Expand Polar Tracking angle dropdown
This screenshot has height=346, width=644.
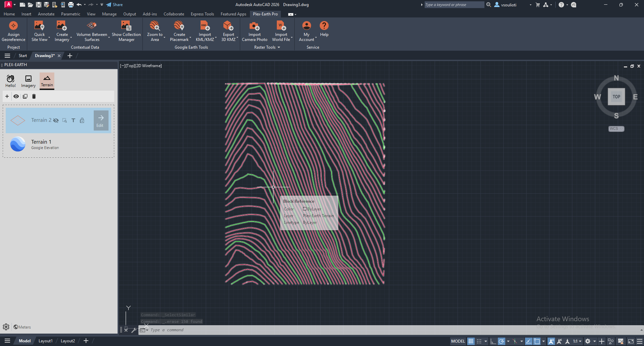coord(508,341)
